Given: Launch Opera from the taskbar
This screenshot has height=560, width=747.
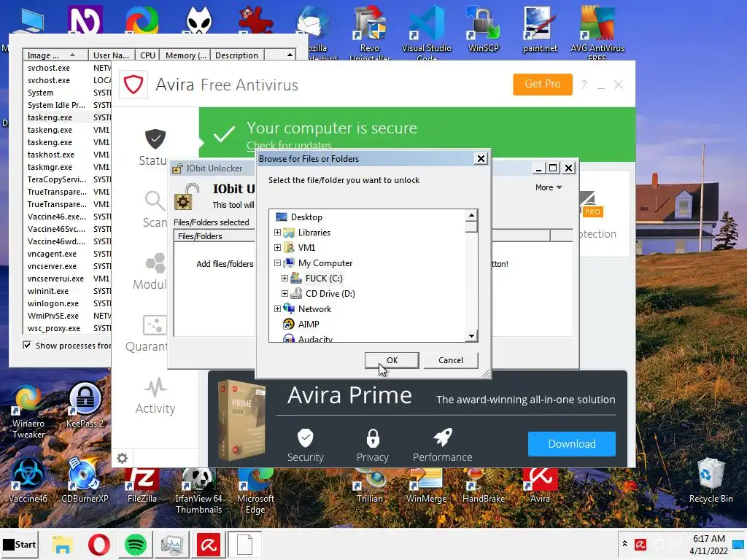Looking at the screenshot, I should 98,544.
